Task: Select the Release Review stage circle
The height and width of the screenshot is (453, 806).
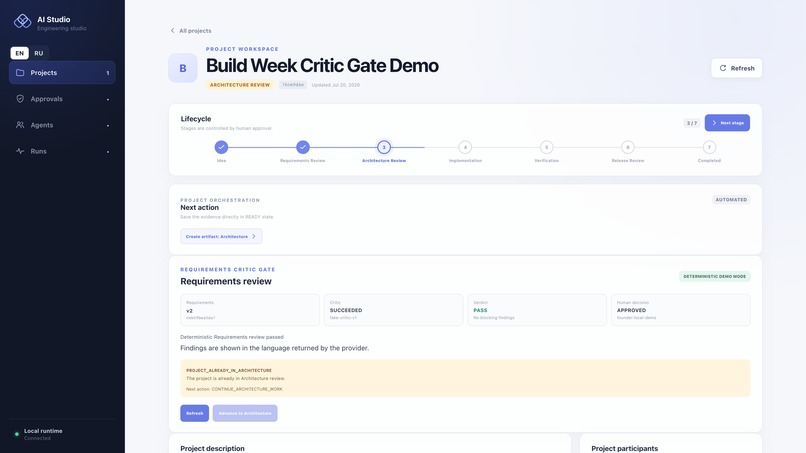Action: coord(628,148)
